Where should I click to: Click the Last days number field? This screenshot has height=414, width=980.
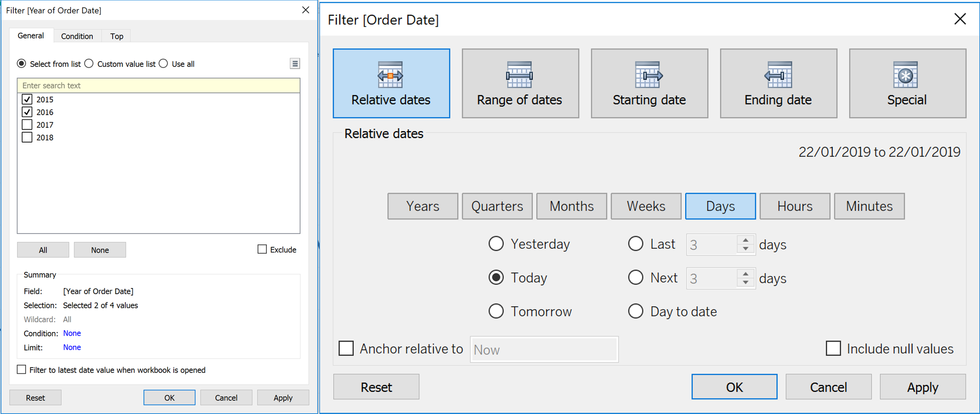point(712,244)
